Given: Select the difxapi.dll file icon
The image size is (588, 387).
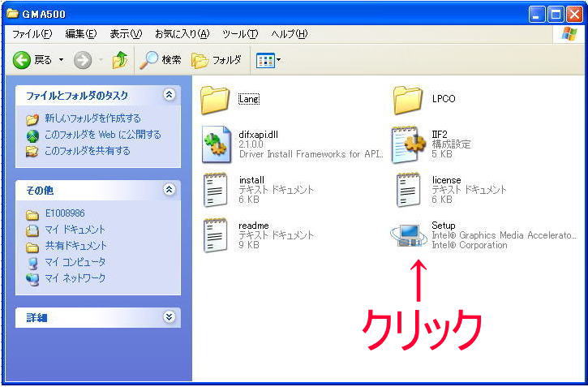Looking at the screenshot, I should click(x=217, y=144).
